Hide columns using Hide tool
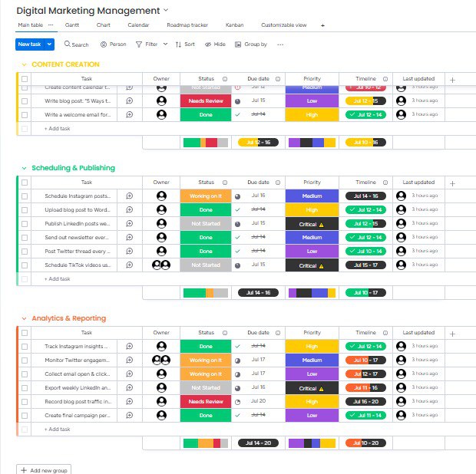 [215, 44]
